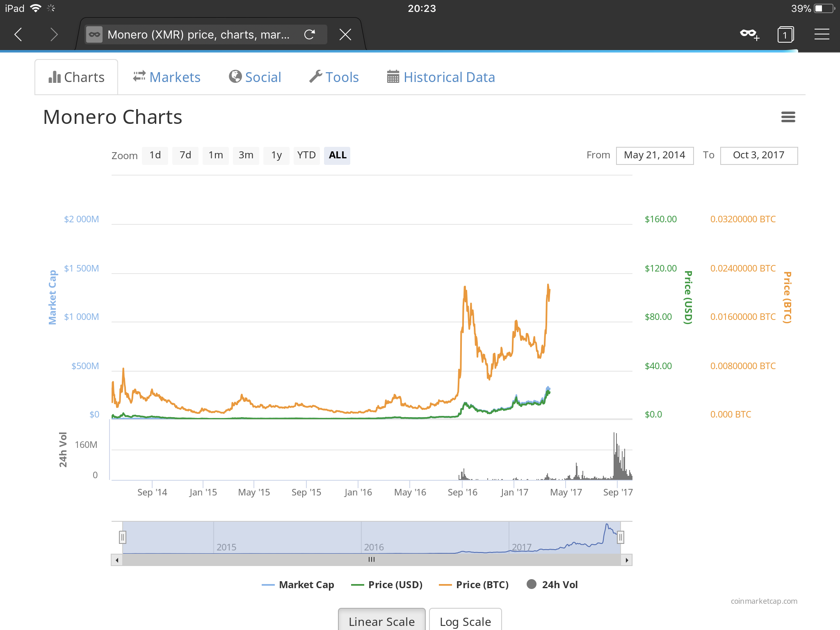Switch to the Markets tab

[167, 77]
